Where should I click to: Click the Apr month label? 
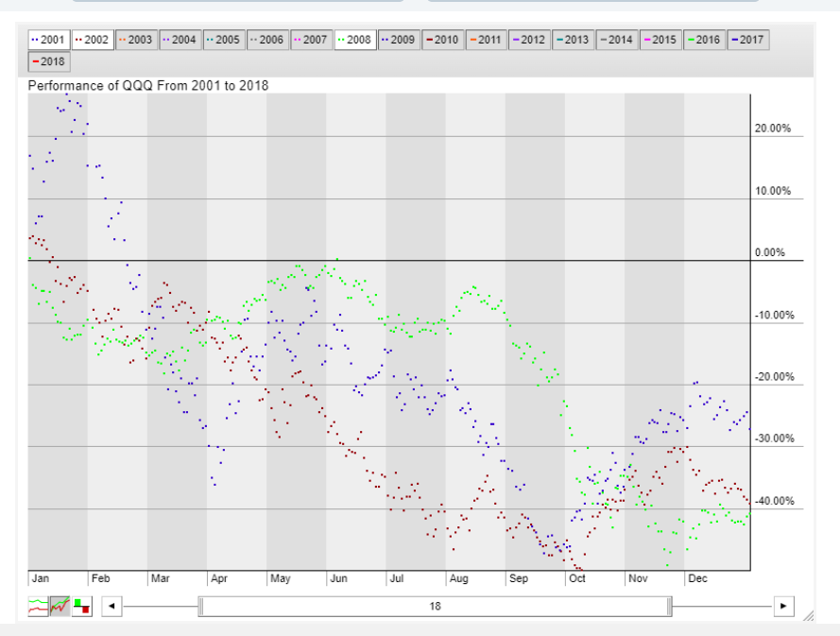pos(219,578)
